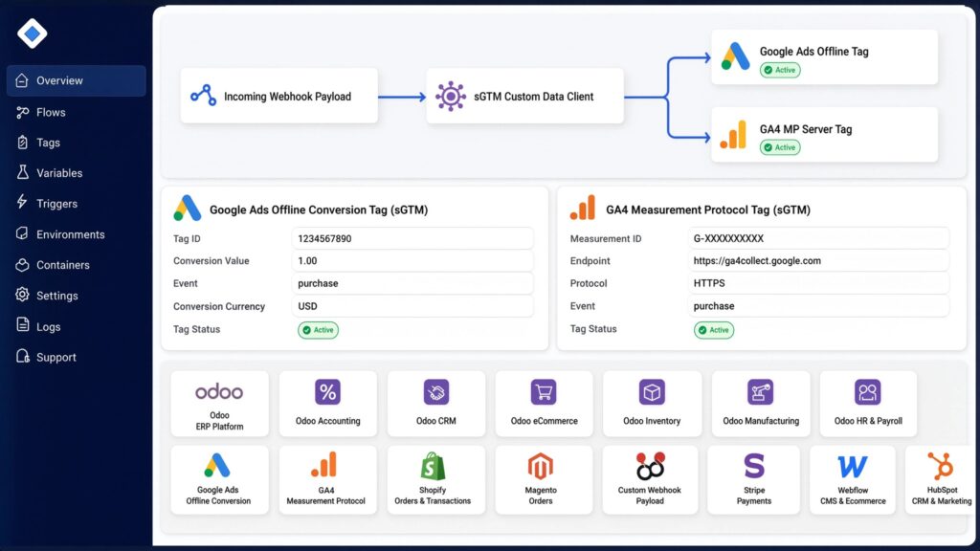This screenshot has width=980, height=551.
Task: Click the Conversion Currency USD field
Action: click(x=412, y=306)
